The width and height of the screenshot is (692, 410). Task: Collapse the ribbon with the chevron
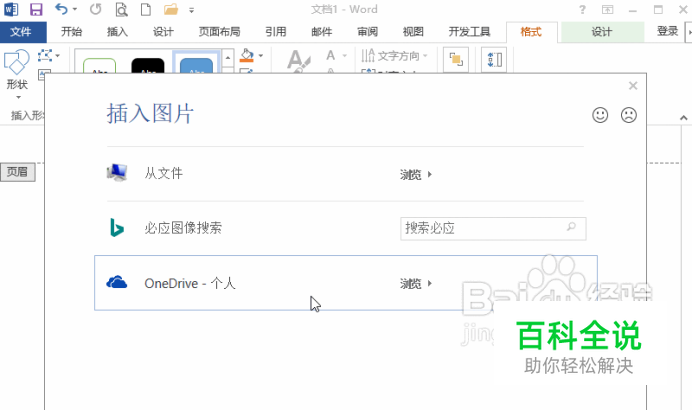[x=683, y=118]
